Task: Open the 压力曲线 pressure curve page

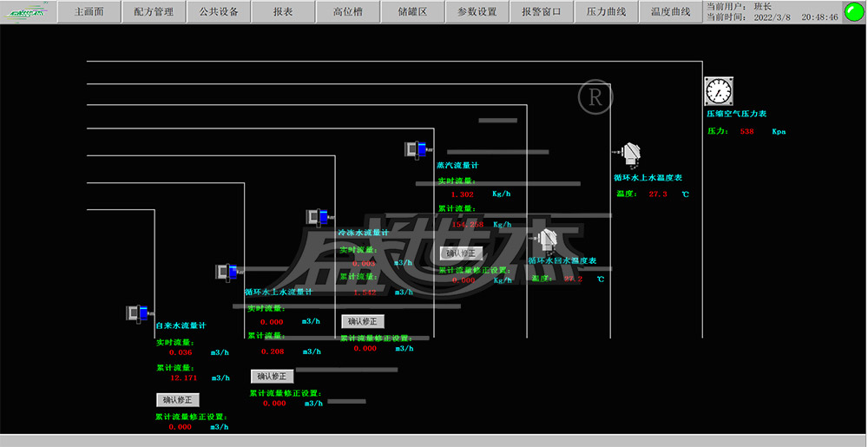Action: [607, 12]
